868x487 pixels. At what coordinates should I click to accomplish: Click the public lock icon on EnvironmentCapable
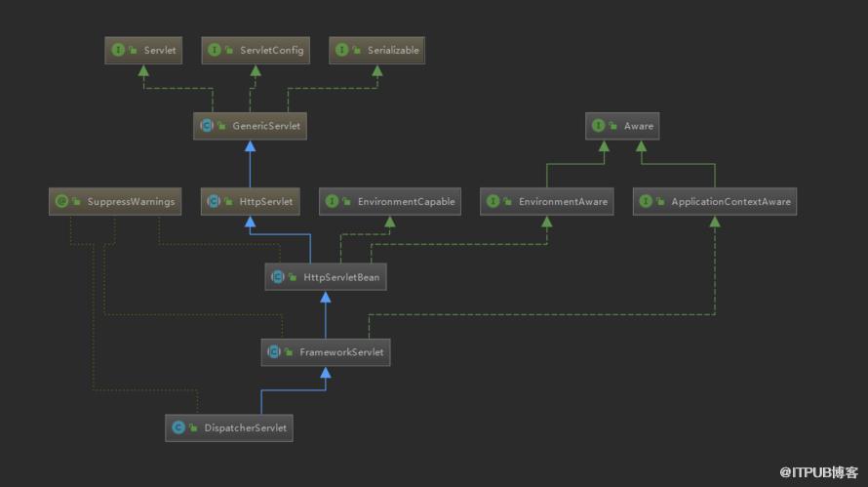(x=346, y=202)
